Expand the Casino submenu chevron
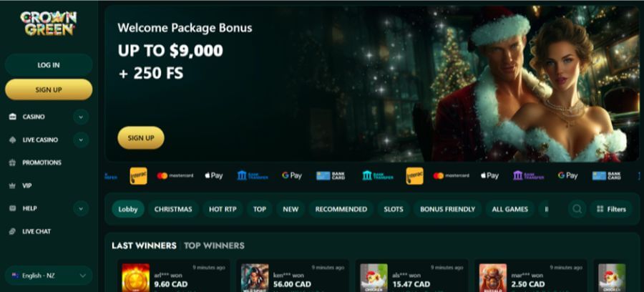This screenshot has height=292, width=644. pos(81,117)
